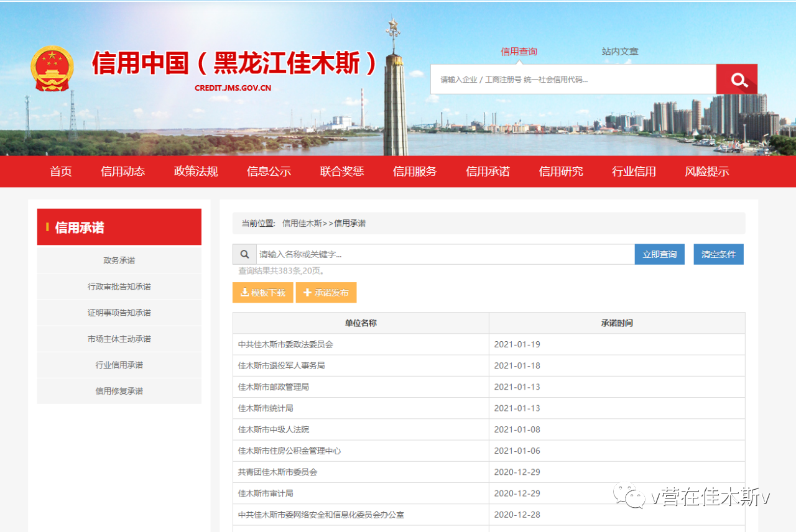Click the date 2021-01-08
This screenshot has height=532, width=796.
[x=517, y=429]
